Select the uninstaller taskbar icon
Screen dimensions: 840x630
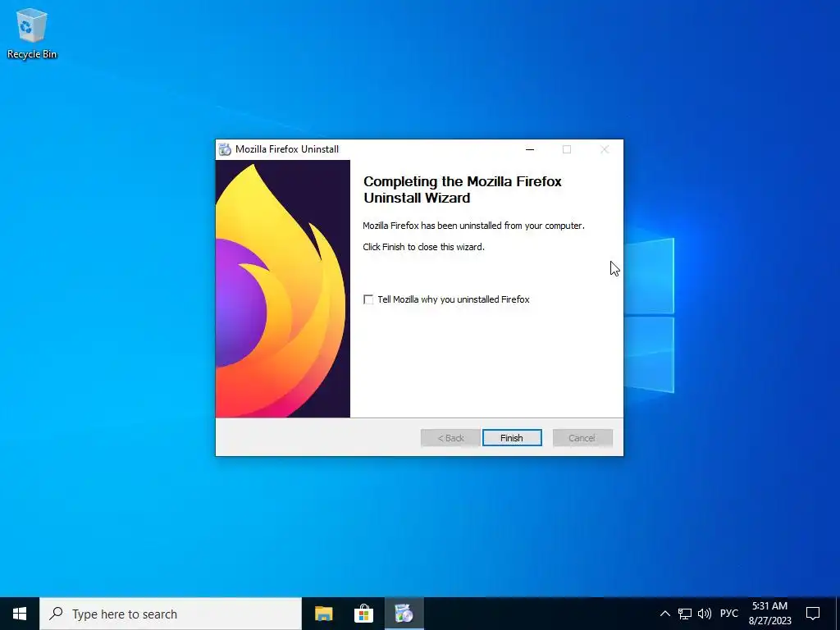404,614
